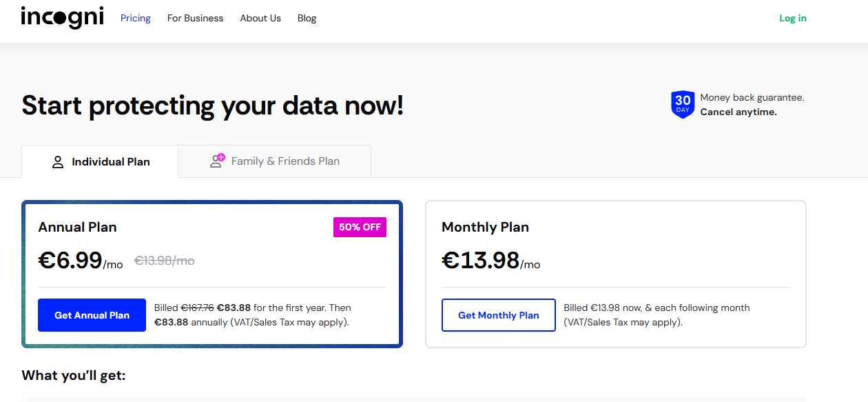Viewport: 868px width, 402px height.
Task: Open the About Us page
Action: [260, 18]
